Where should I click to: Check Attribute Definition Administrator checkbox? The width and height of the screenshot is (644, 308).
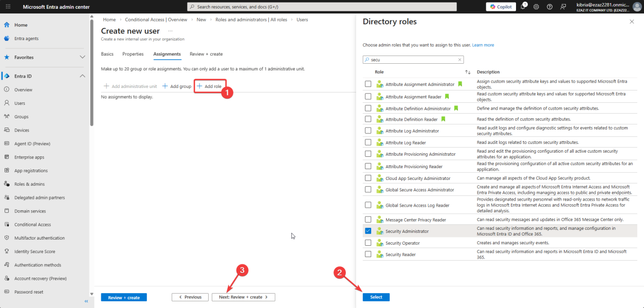click(368, 108)
